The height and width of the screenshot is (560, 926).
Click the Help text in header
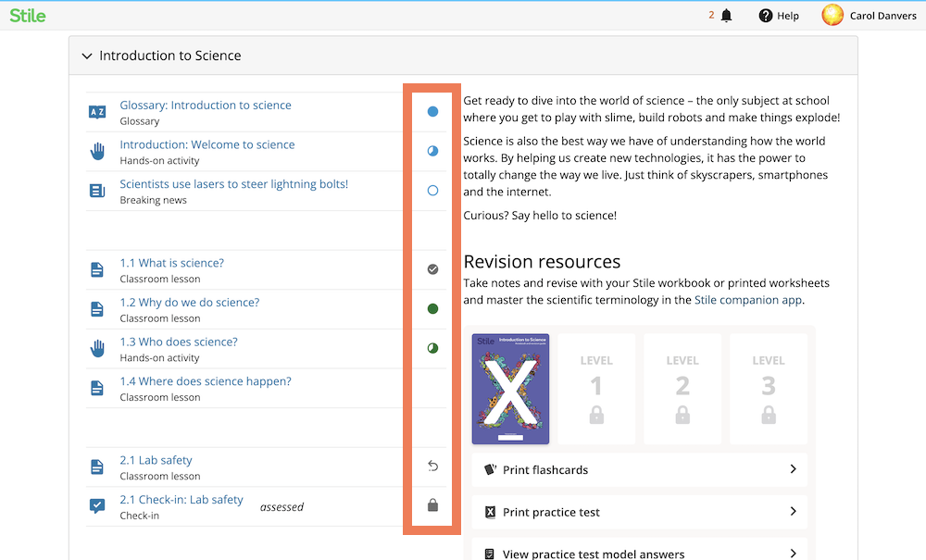(x=788, y=16)
